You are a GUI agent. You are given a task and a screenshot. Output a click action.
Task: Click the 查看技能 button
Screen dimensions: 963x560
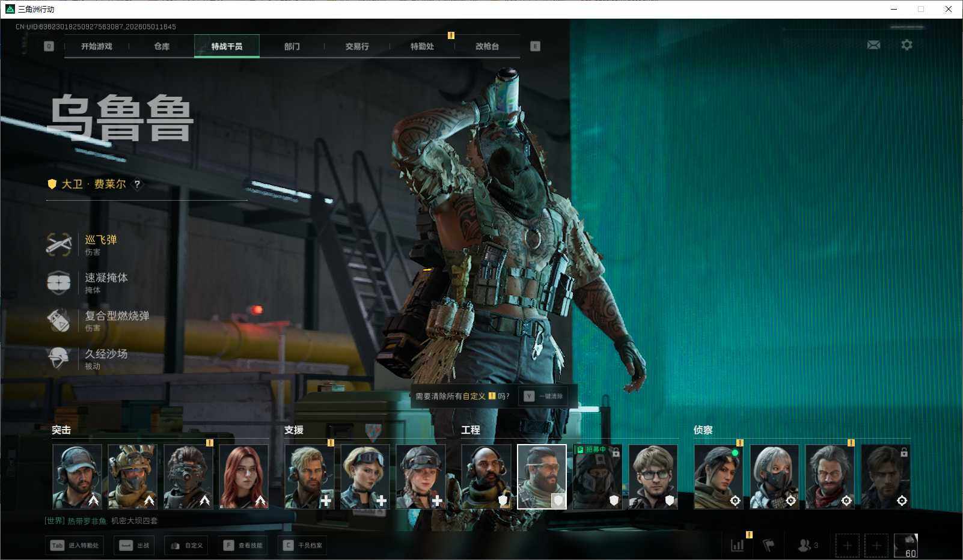pos(243,545)
